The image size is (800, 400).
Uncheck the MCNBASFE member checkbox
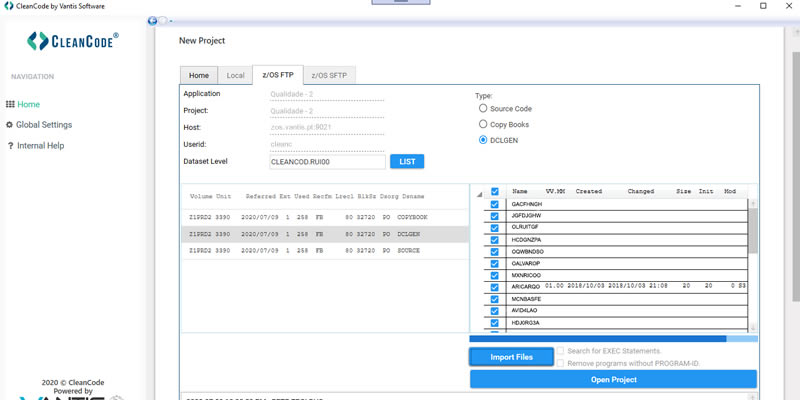[x=494, y=299]
